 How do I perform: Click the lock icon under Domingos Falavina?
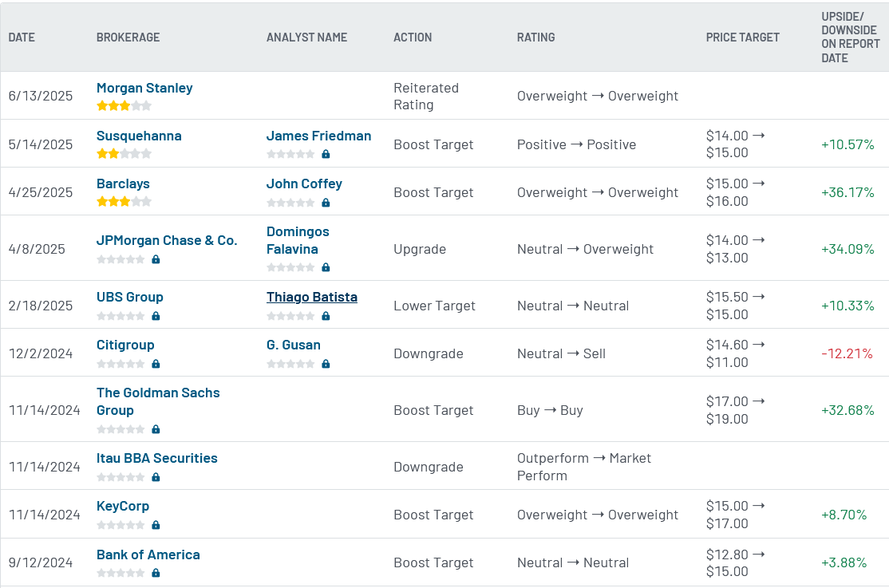(326, 267)
